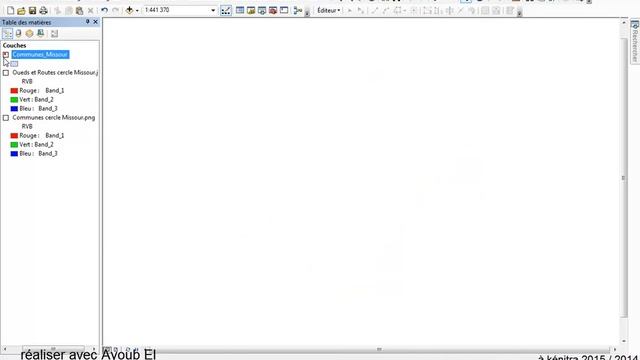Toggle Communes cercle Missour.png layer visibility
The width and height of the screenshot is (640, 360).
point(6,118)
